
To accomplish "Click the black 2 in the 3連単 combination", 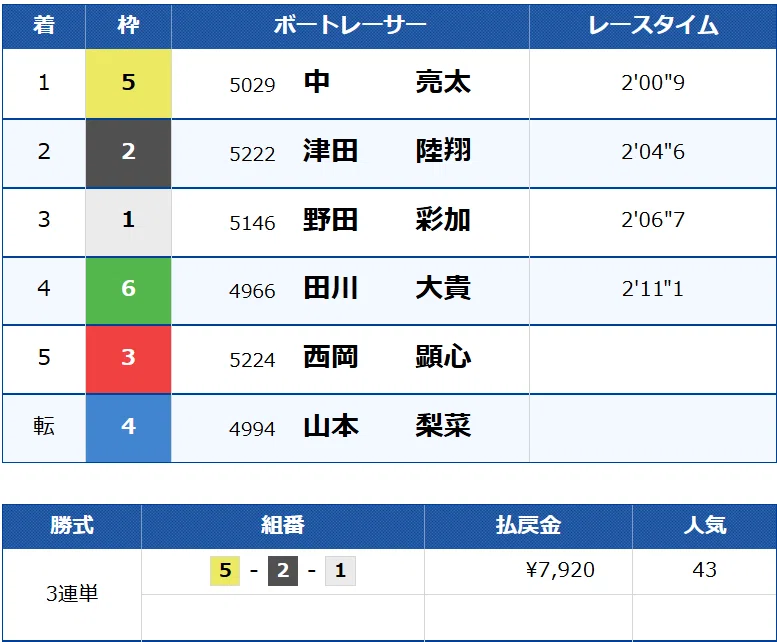I will (x=283, y=571).
